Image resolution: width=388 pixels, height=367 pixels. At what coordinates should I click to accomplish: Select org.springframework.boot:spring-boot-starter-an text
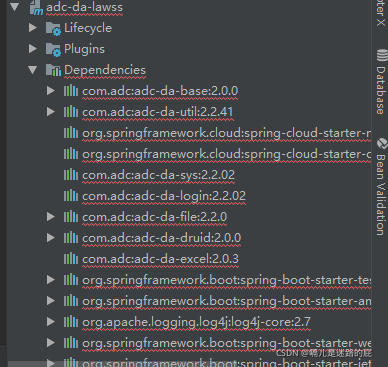click(227, 301)
